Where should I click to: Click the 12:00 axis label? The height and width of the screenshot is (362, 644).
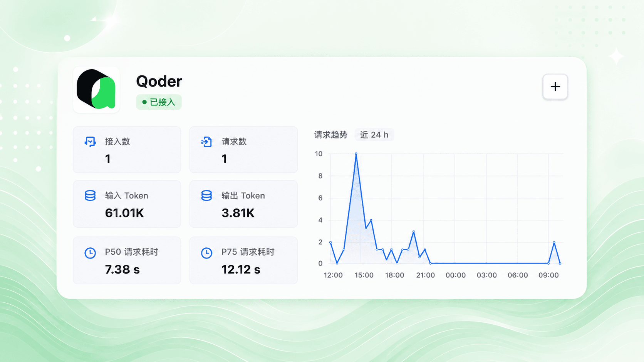click(333, 275)
